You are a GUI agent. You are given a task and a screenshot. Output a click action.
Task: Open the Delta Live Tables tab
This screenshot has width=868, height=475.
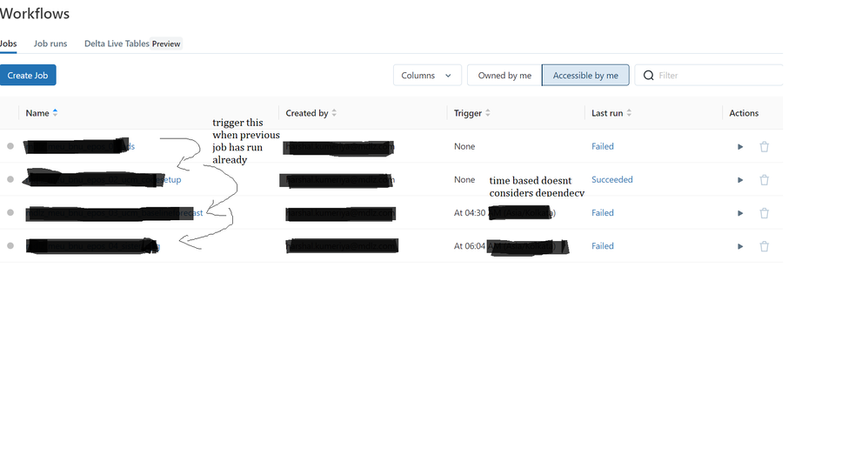pyautogui.click(x=117, y=43)
